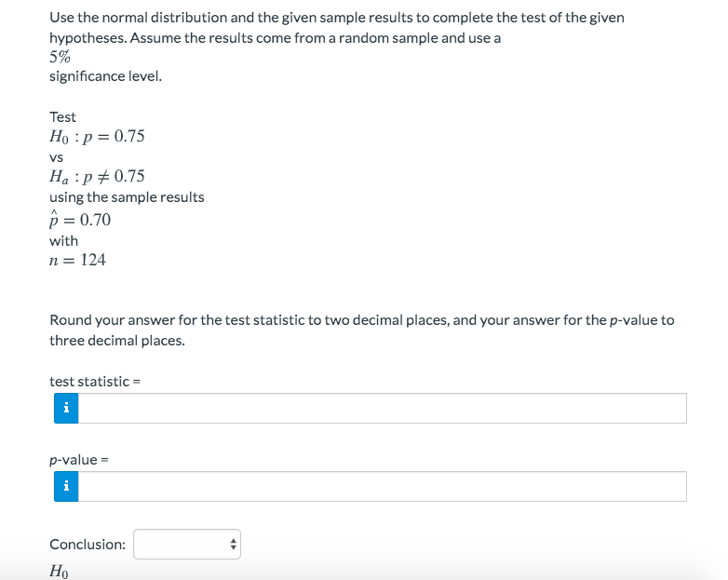Click the 'test statistic =' label

pyautogui.click(x=95, y=382)
